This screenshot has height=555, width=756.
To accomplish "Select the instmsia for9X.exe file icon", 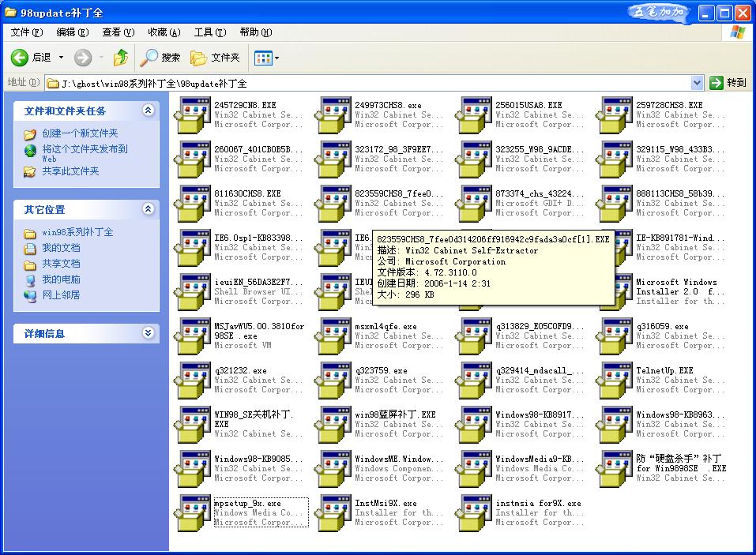I will [x=474, y=514].
